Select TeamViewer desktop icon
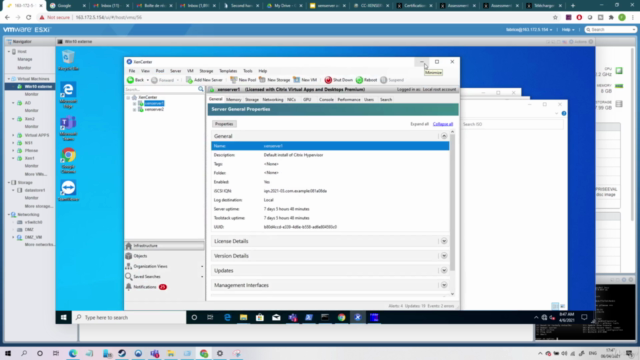640x360 pixels. 68,191
